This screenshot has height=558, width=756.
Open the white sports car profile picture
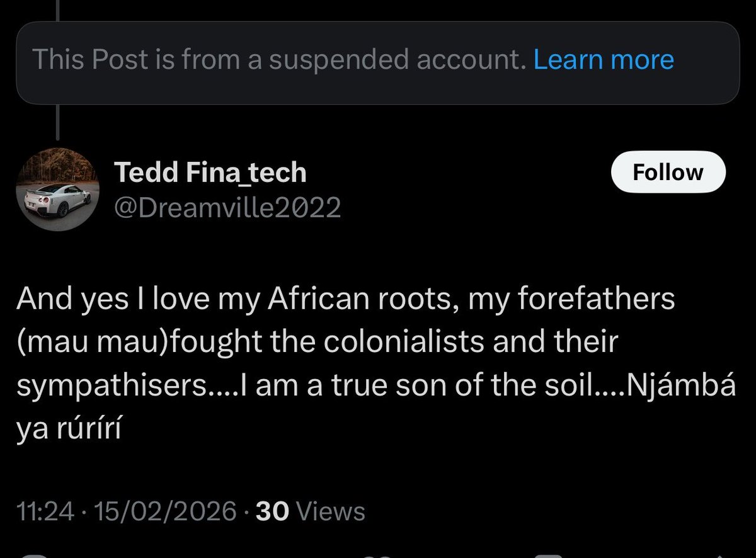57,191
